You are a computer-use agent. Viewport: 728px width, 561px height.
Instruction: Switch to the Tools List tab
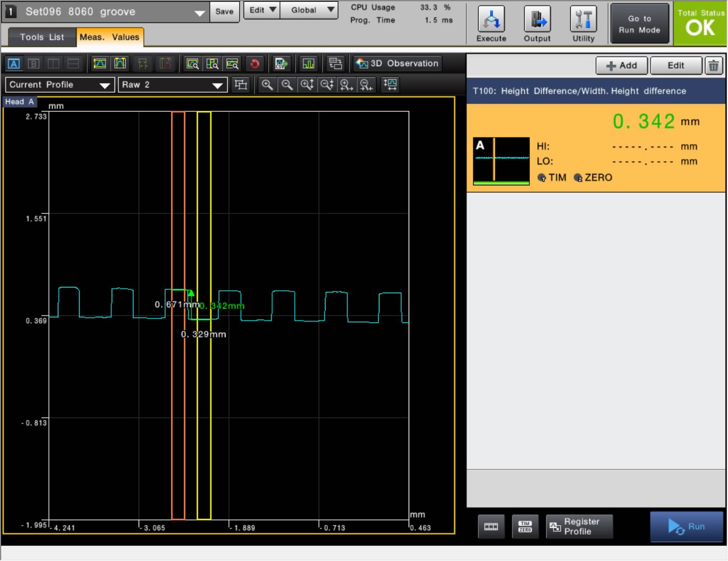42,37
